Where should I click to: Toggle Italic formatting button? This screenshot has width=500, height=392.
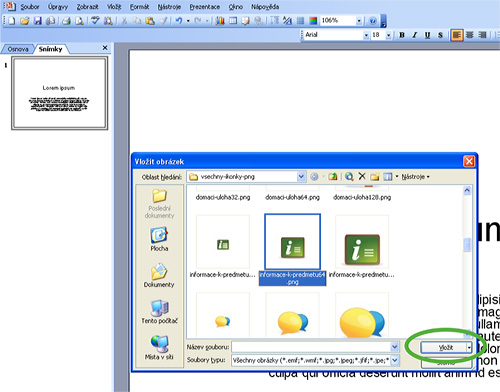(415, 35)
